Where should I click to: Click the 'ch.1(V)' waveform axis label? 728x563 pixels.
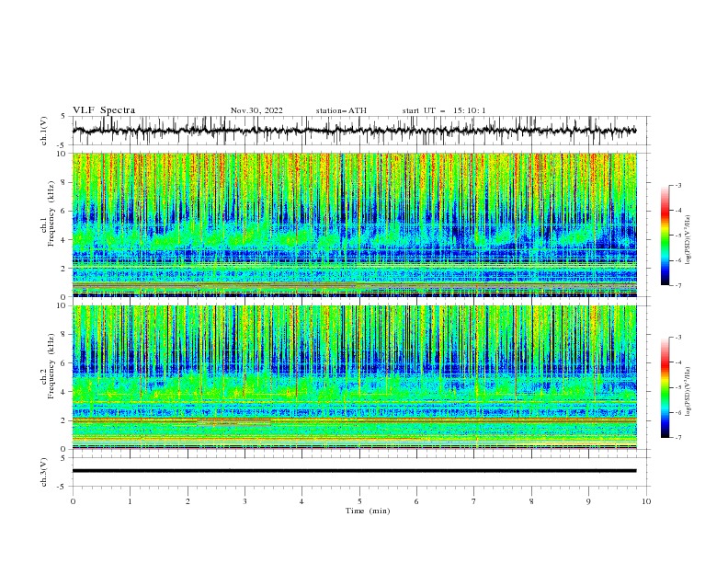pos(44,131)
